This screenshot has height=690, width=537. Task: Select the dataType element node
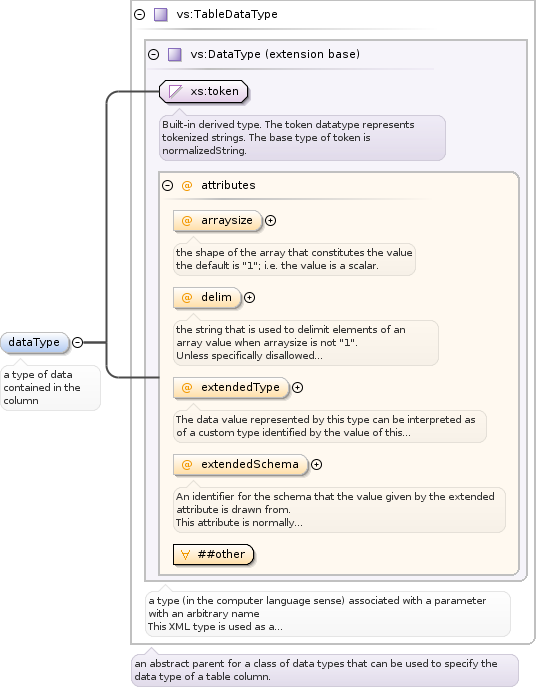pos(35,343)
